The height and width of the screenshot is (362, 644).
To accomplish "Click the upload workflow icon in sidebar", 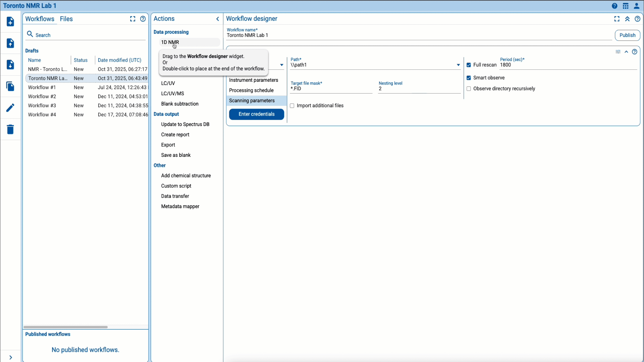I will coord(10,43).
